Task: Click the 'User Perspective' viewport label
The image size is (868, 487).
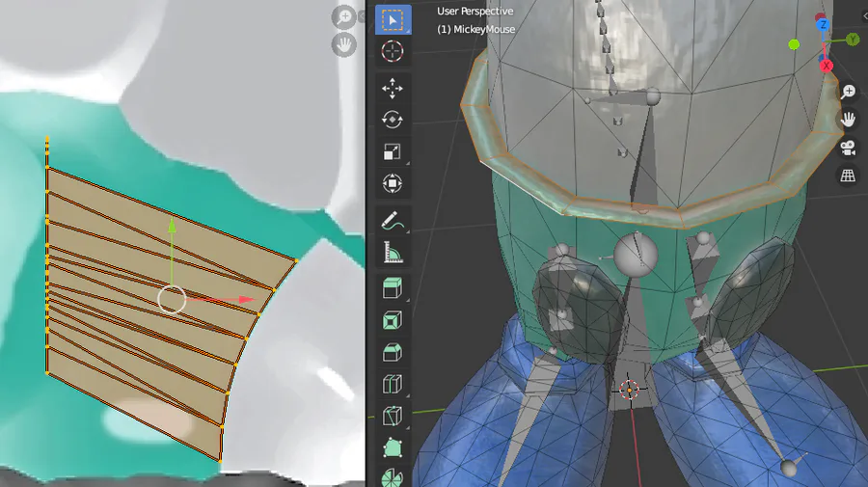Action: (x=475, y=11)
